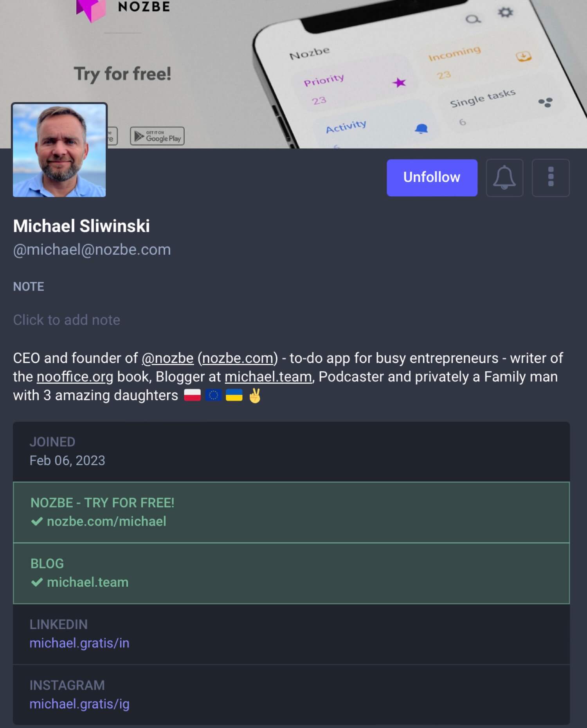Click the Unfollow button
This screenshot has height=728, width=587.
point(432,178)
